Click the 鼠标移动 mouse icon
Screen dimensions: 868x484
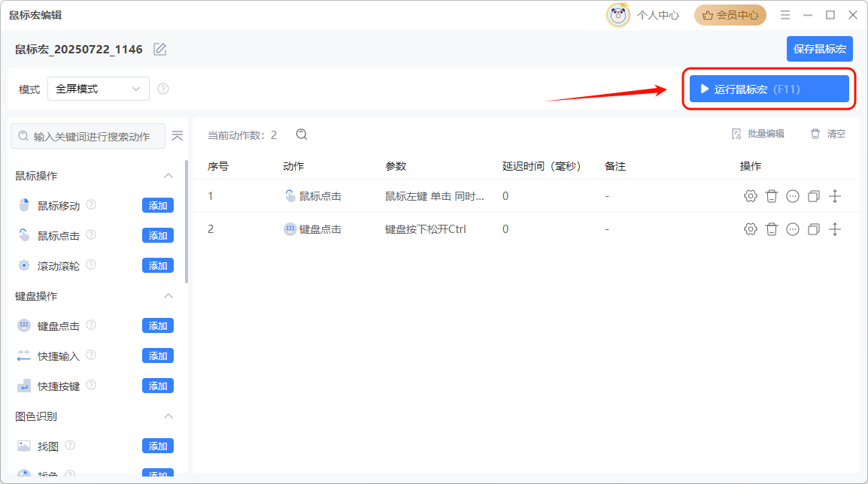(24, 205)
